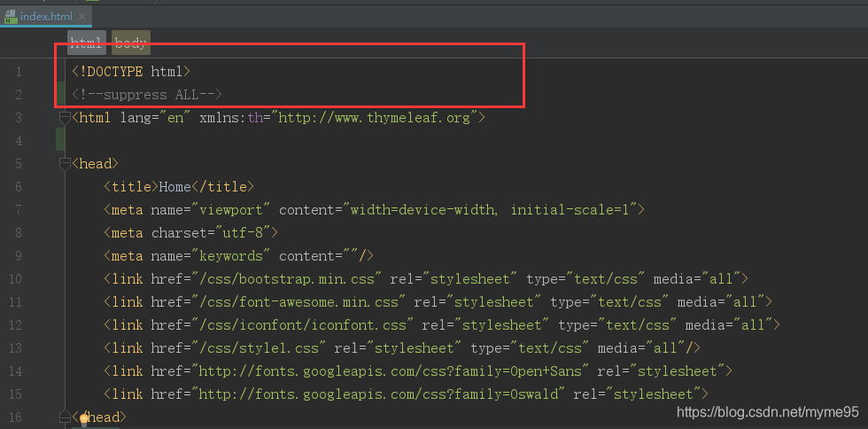Click the style1.css href path
Viewport: 868px width, 429px height.
pyautogui.click(x=259, y=348)
